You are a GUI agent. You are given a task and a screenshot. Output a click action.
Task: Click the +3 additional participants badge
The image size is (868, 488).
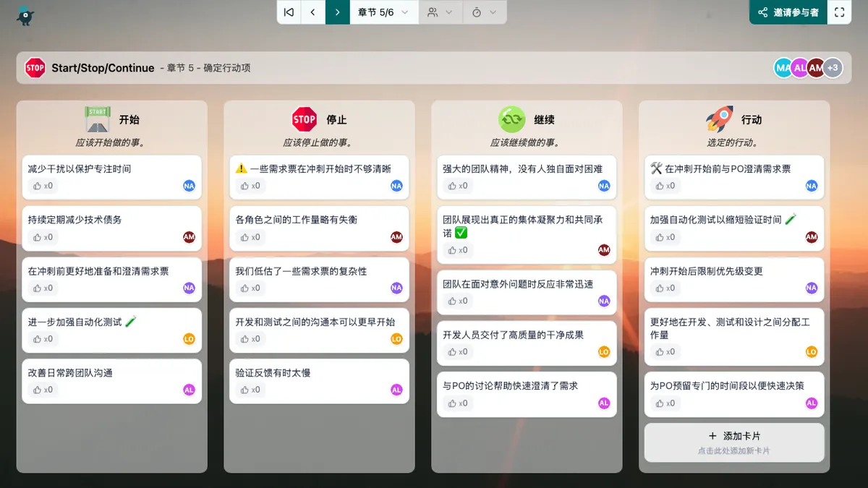pyautogui.click(x=833, y=68)
